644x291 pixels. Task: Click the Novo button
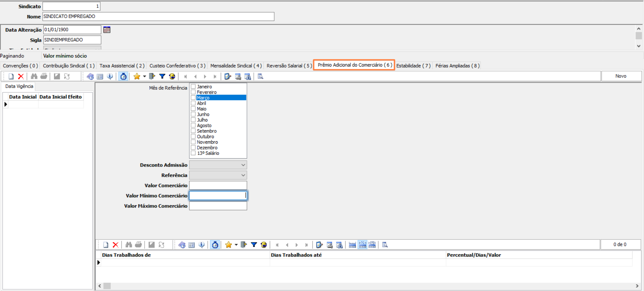click(621, 76)
